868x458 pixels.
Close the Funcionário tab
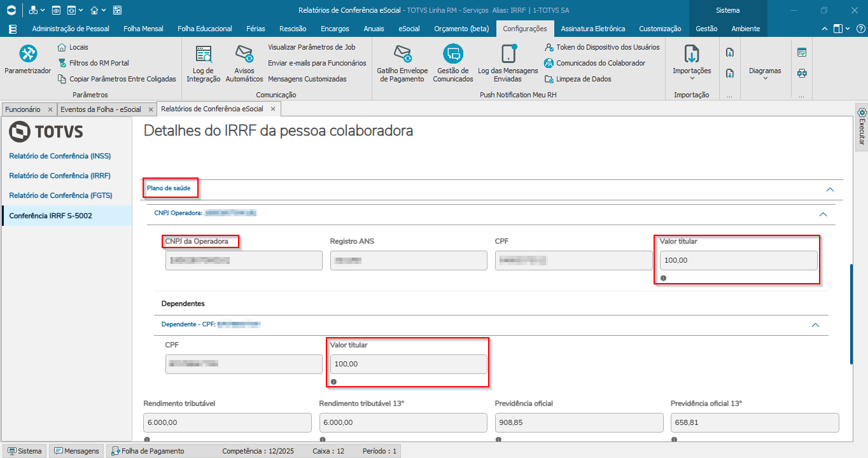click(x=50, y=109)
